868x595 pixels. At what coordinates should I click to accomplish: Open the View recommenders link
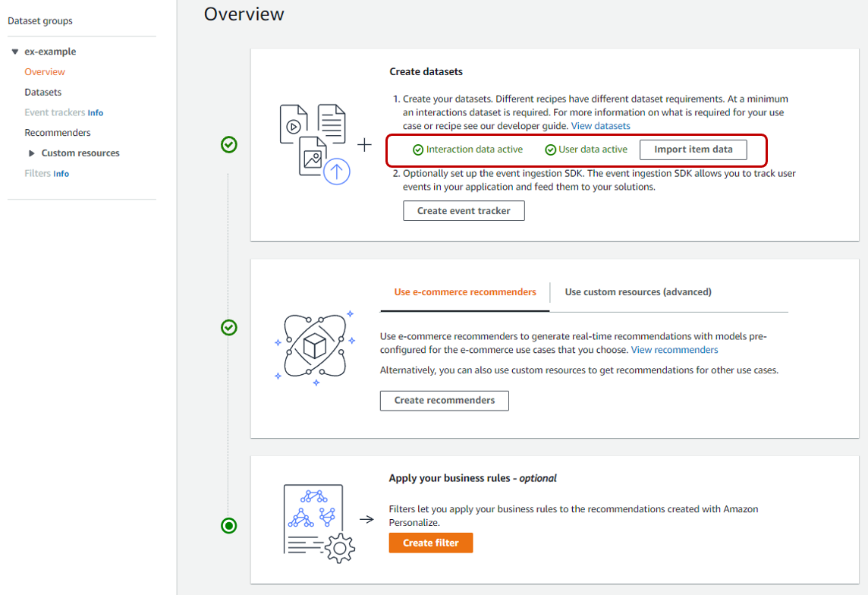675,350
